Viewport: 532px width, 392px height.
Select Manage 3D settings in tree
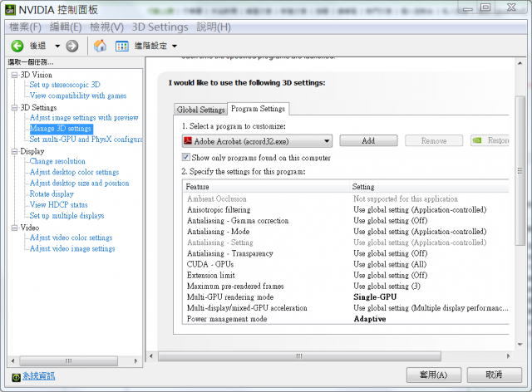(61, 129)
